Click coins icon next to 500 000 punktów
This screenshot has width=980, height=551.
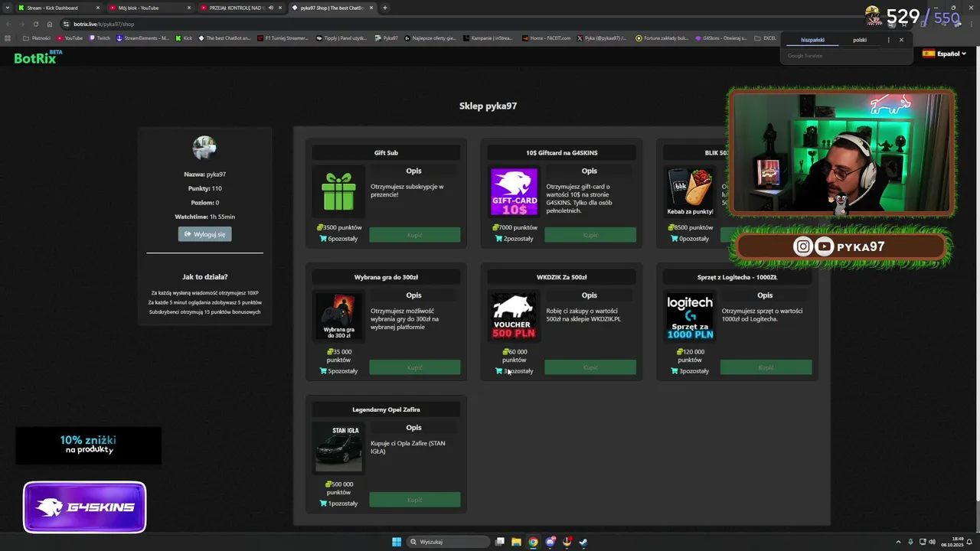(329, 484)
